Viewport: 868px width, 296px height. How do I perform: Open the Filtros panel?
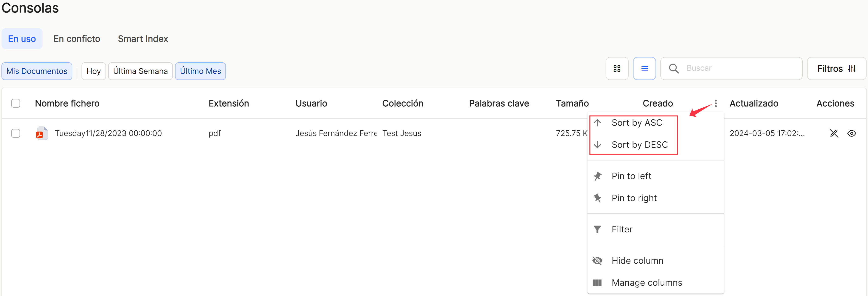(836, 69)
